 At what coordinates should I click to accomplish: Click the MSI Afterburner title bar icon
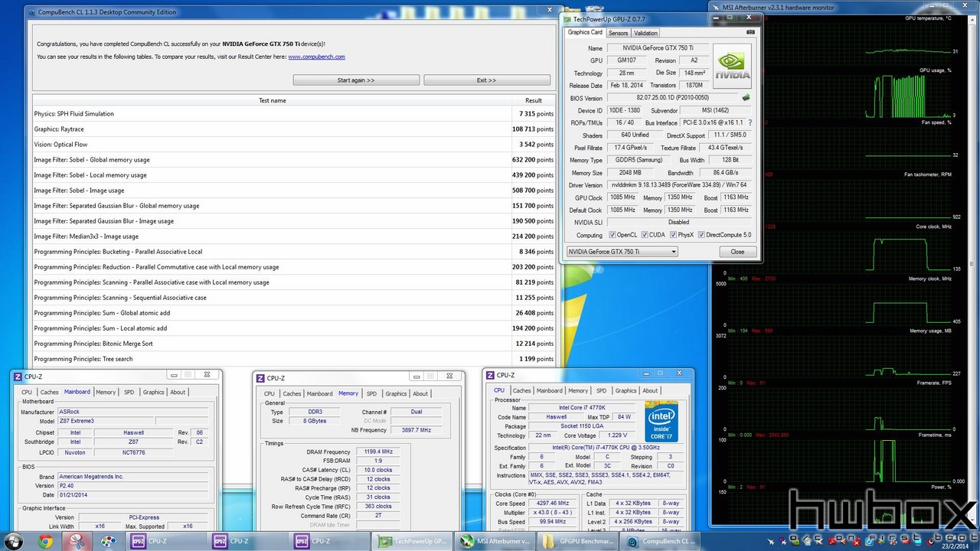[x=716, y=8]
